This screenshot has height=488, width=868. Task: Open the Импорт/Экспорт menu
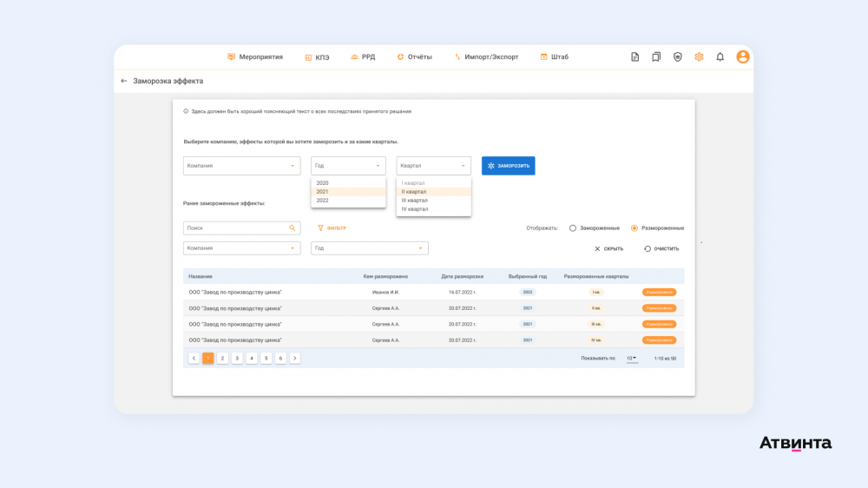pyautogui.click(x=486, y=57)
